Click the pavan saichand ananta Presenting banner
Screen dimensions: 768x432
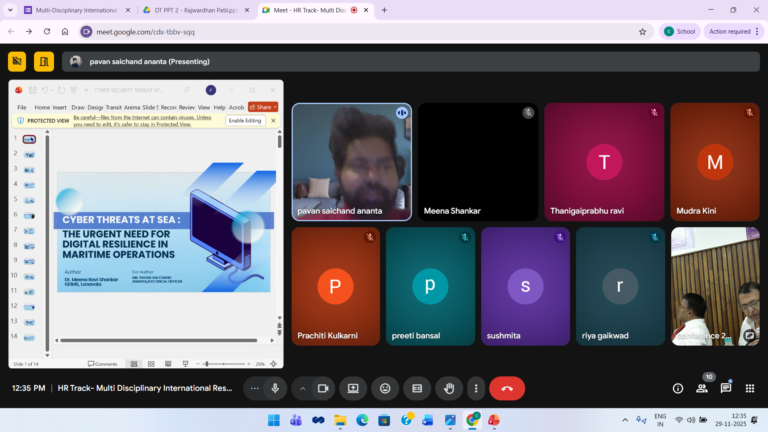410,62
